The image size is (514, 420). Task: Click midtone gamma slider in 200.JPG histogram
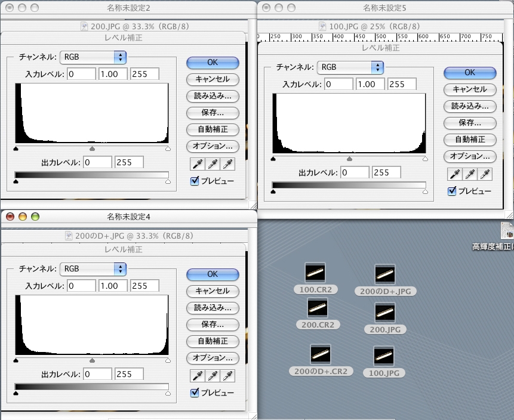click(92, 149)
